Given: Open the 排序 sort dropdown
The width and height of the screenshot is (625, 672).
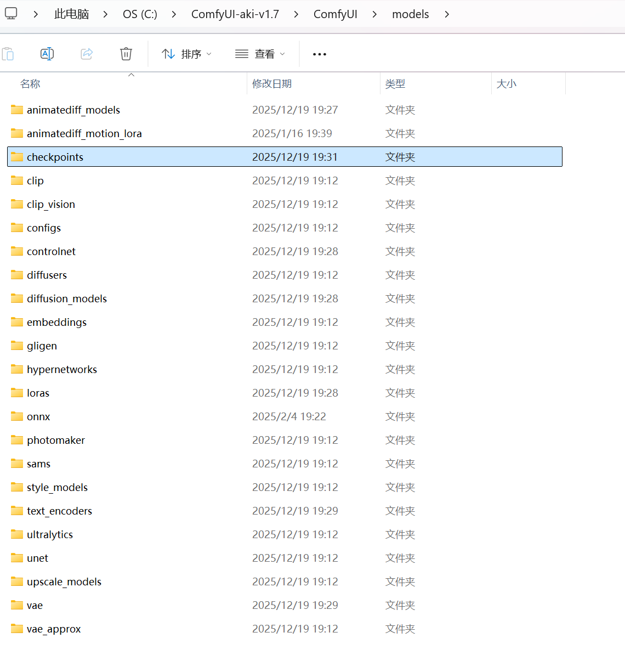Looking at the screenshot, I should tap(186, 54).
